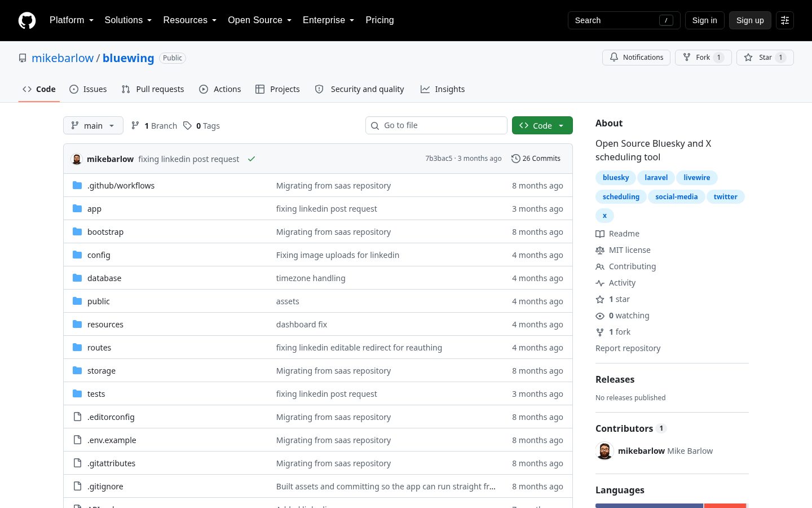
Task: Click the history clock icon beside 26 Commits
Action: 515,159
